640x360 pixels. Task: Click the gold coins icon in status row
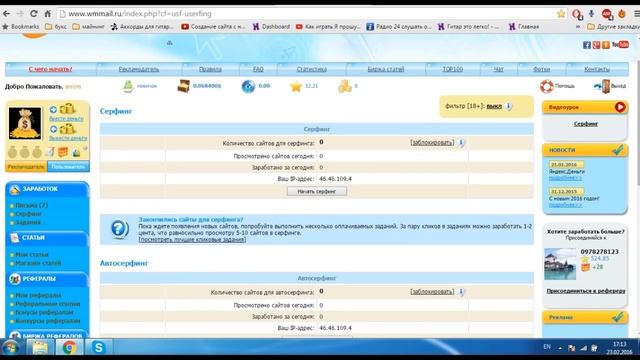pos(345,86)
